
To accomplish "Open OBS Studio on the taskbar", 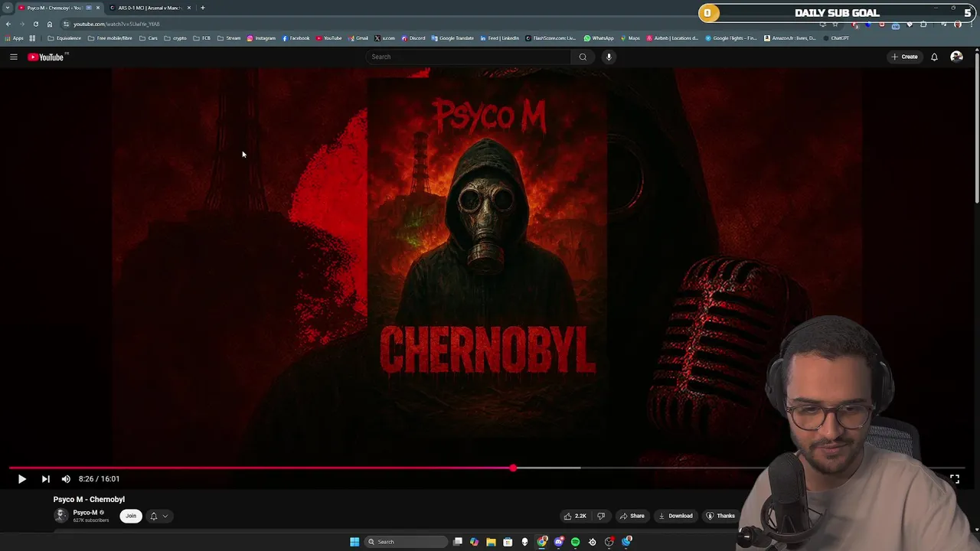I will coord(609,542).
